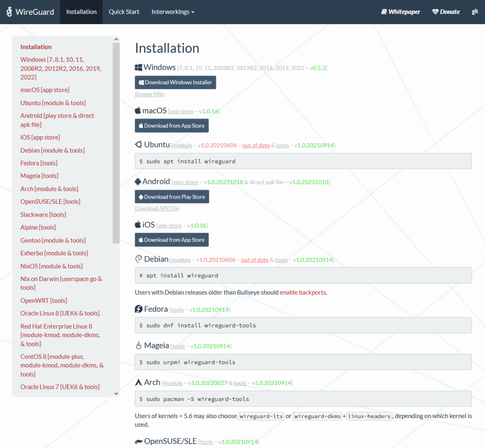The height and width of the screenshot is (448, 485).
Task: Jump to OpenSUSE/SLE [tools] in sidebar
Action: coord(50,201)
